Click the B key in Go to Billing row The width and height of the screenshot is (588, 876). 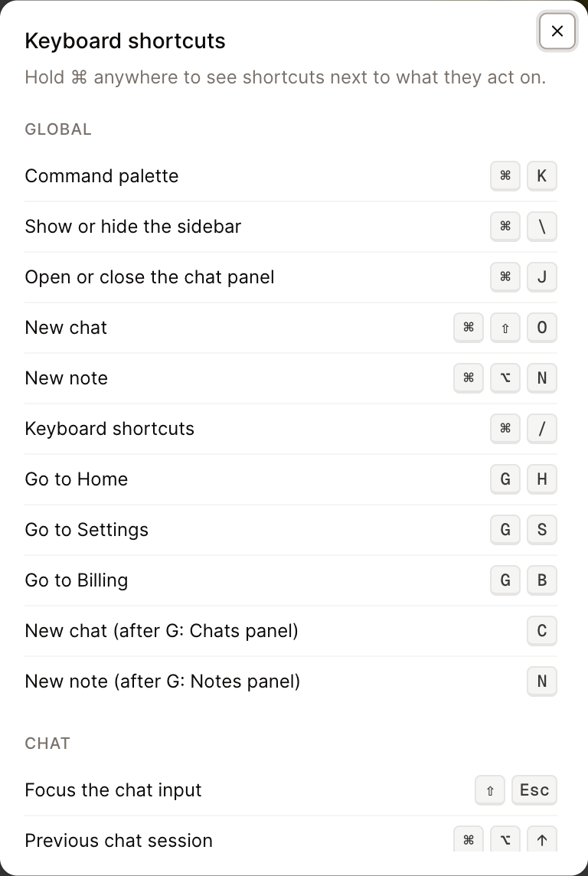[x=541, y=580]
